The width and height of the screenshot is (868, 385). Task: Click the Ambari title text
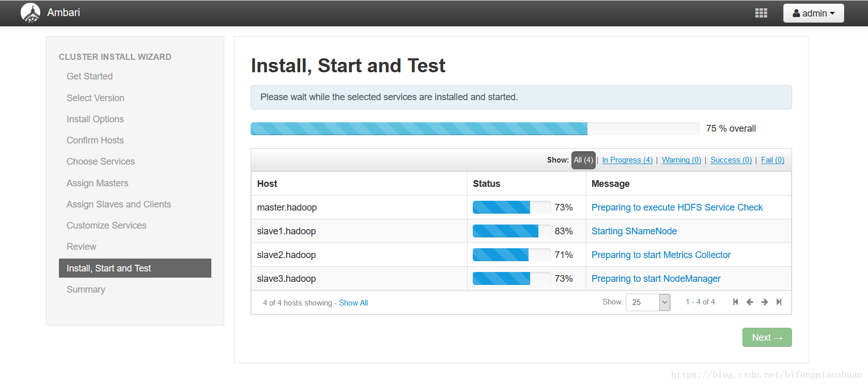tap(64, 12)
